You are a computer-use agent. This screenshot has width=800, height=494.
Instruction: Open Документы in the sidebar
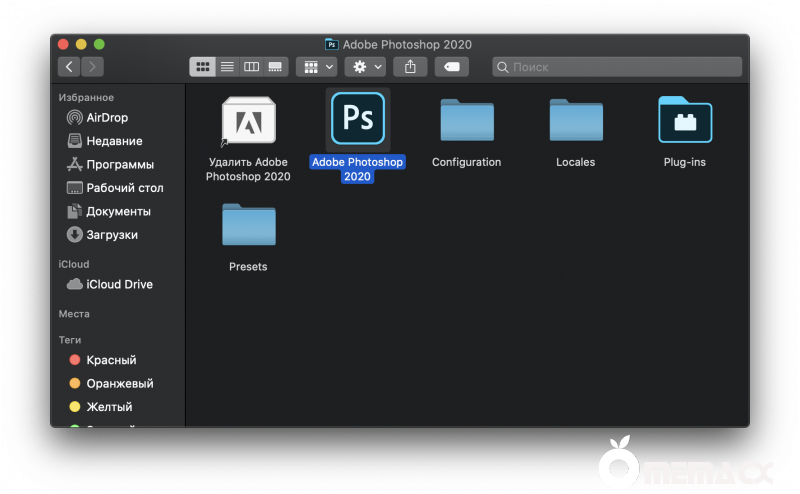(109, 211)
